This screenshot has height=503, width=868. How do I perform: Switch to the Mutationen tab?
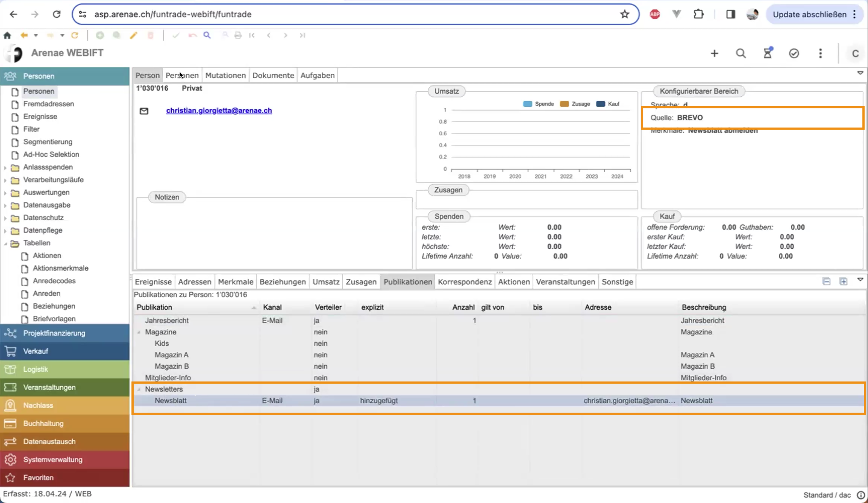click(225, 75)
